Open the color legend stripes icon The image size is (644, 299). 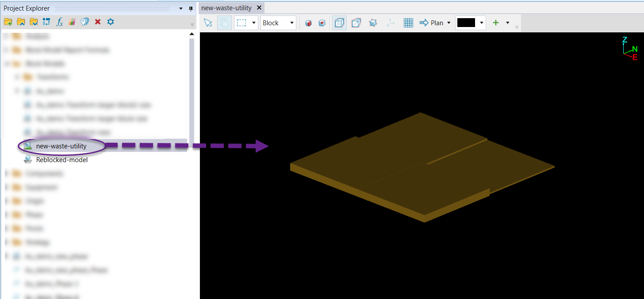tap(72, 22)
